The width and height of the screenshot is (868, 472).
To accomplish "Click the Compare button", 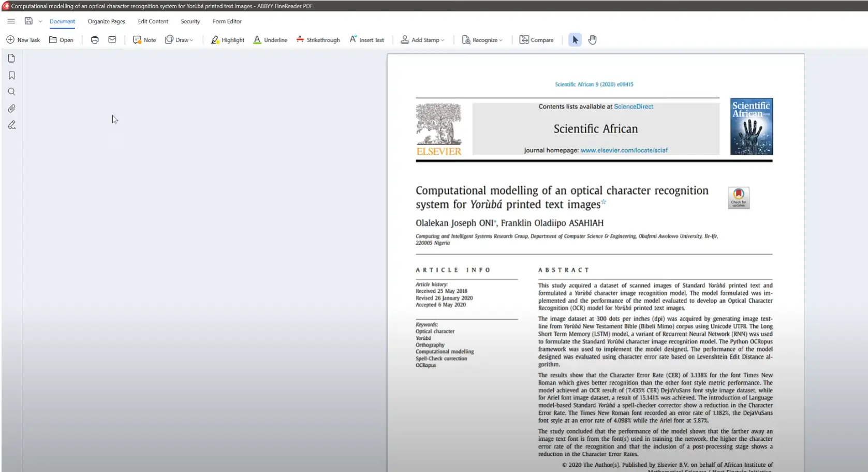I will click(x=536, y=40).
